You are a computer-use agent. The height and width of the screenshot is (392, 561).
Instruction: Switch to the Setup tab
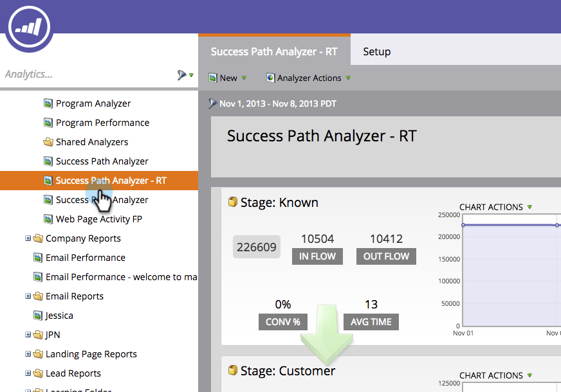[x=376, y=51]
